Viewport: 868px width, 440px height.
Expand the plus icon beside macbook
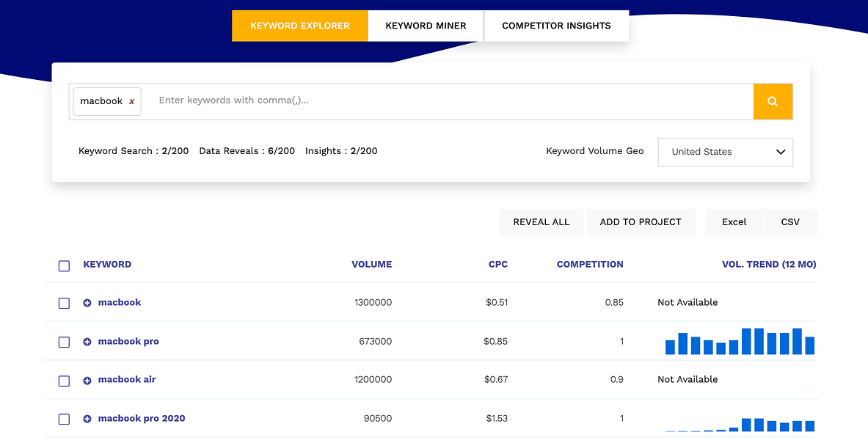pos(87,303)
